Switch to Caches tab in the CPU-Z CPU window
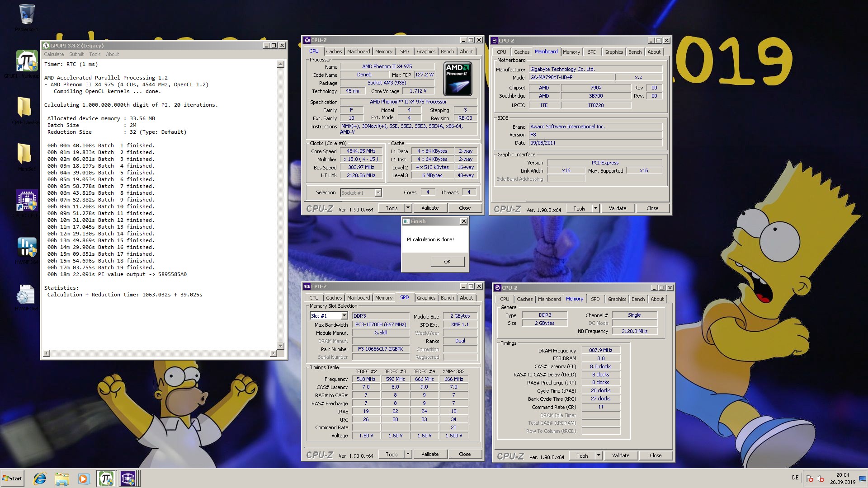This screenshot has width=868, height=488. click(x=334, y=52)
